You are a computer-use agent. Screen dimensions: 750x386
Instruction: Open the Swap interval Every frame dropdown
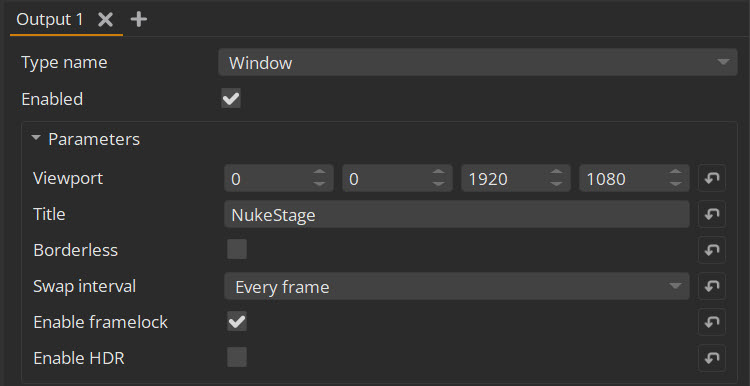click(457, 287)
